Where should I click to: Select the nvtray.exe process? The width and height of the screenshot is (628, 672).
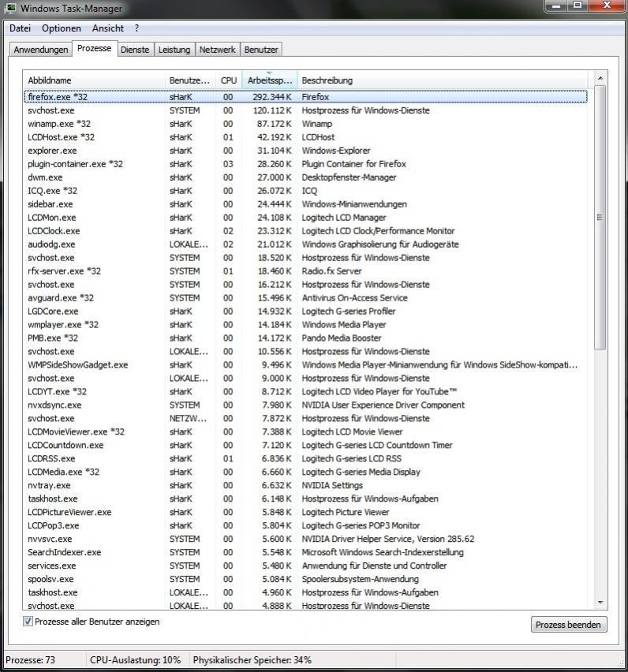(x=305, y=485)
